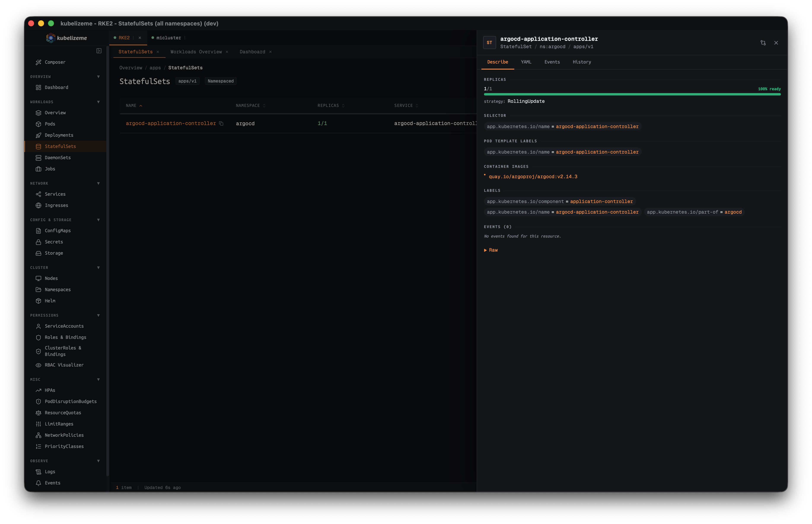Click the Events bell icon
812x524 pixels.
38,483
